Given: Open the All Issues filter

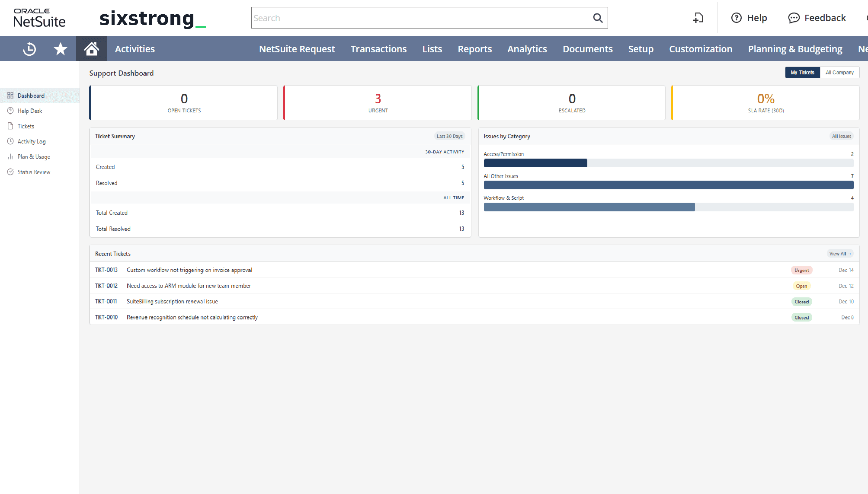Looking at the screenshot, I should click(841, 136).
